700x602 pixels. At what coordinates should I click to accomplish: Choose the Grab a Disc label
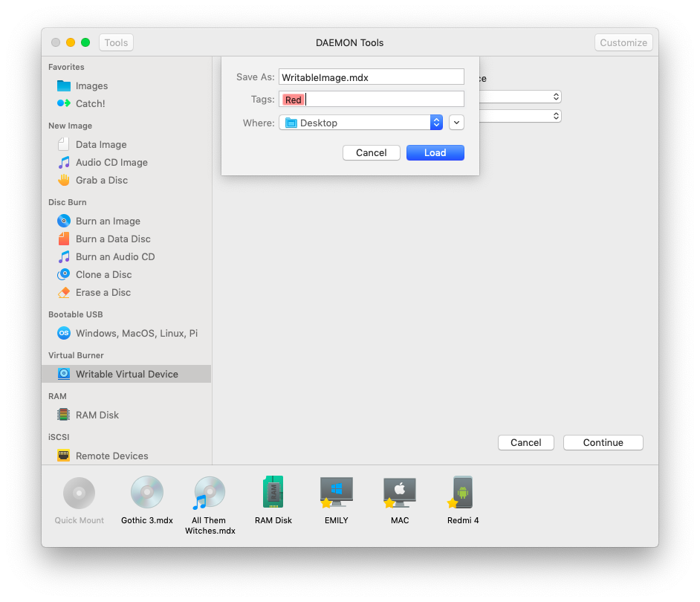tap(102, 181)
